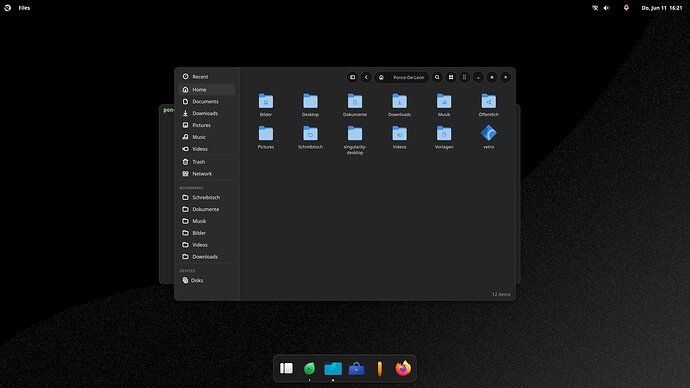Open the Downloads entry below Documents

pyautogui.click(x=207, y=113)
